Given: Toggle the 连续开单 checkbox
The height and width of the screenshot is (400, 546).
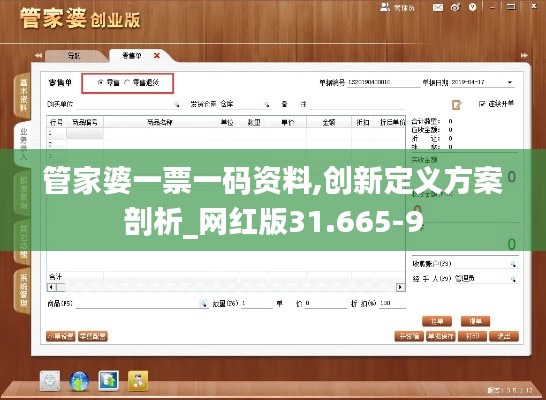Looking at the screenshot, I should point(482,103).
